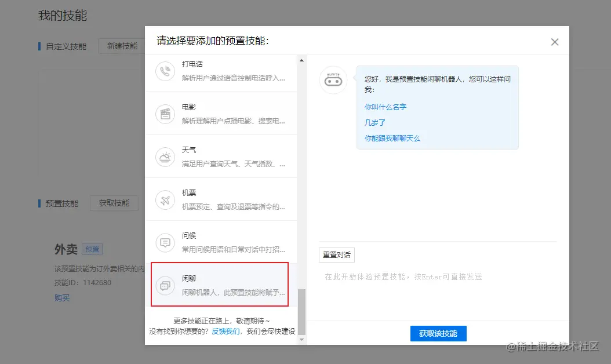Click the chat robot avatar icon
Viewport: 611px width, 364px height.
(x=333, y=80)
